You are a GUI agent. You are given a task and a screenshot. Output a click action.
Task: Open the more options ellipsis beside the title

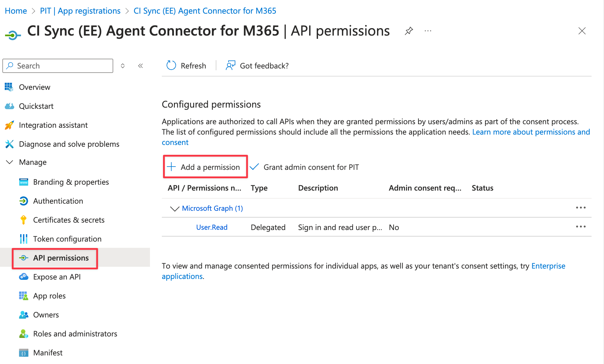(428, 31)
